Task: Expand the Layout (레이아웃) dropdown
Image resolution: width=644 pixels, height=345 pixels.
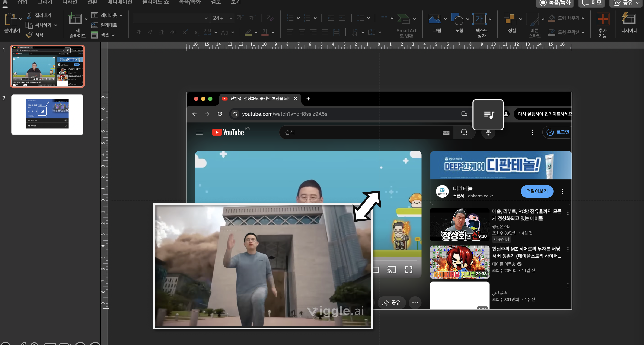Action: click(121, 16)
